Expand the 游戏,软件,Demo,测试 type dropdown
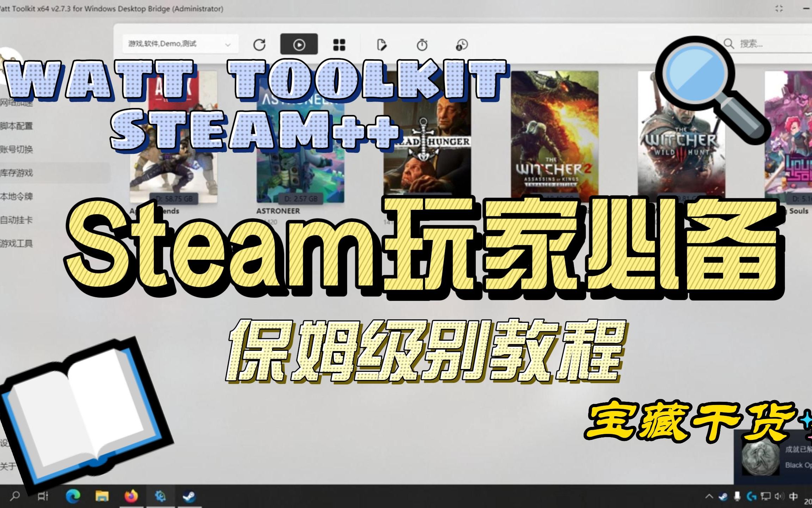812x508 pixels. click(180, 44)
